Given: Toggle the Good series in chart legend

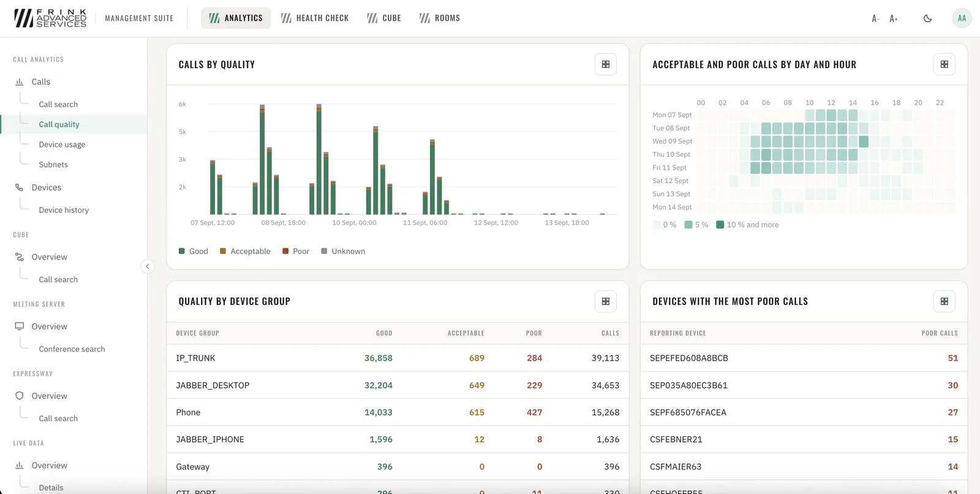Looking at the screenshot, I should coord(194,251).
